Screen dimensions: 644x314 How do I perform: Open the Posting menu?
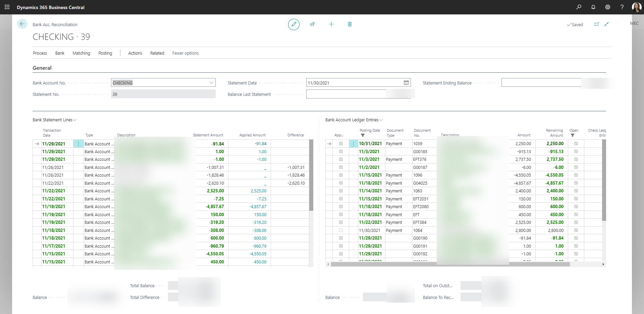105,53
